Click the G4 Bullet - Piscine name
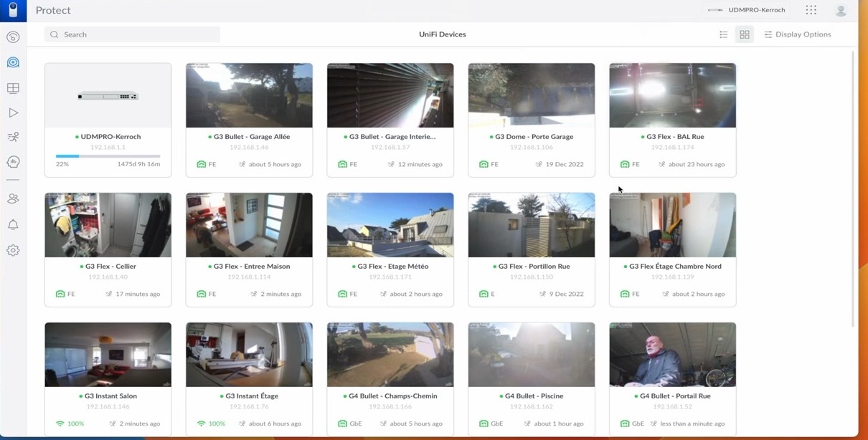 pos(534,396)
